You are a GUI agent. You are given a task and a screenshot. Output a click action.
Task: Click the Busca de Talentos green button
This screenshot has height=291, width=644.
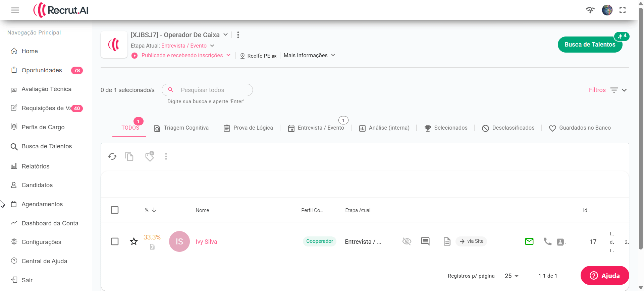tap(590, 45)
